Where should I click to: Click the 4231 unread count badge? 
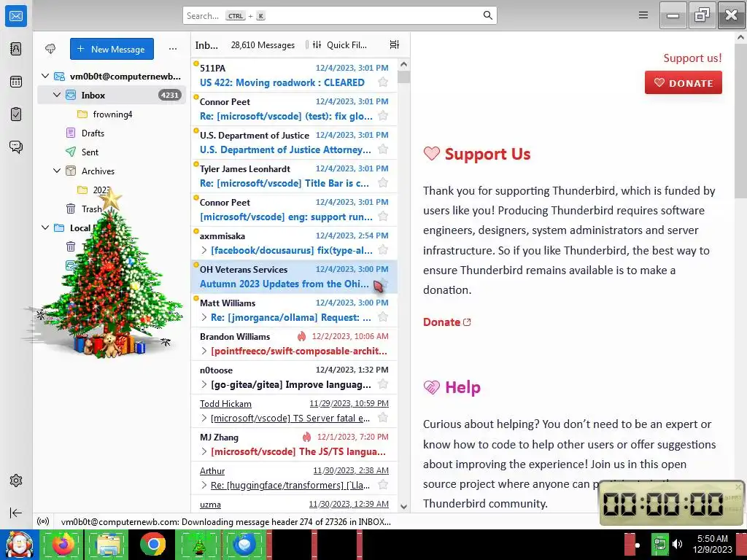pyautogui.click(x=169, y=96)
